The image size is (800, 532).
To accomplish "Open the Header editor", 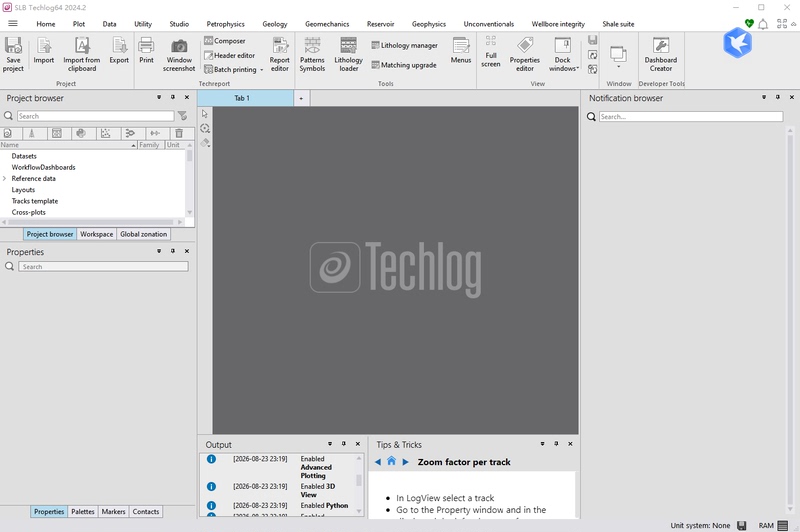I will click(x=230, y=55).
